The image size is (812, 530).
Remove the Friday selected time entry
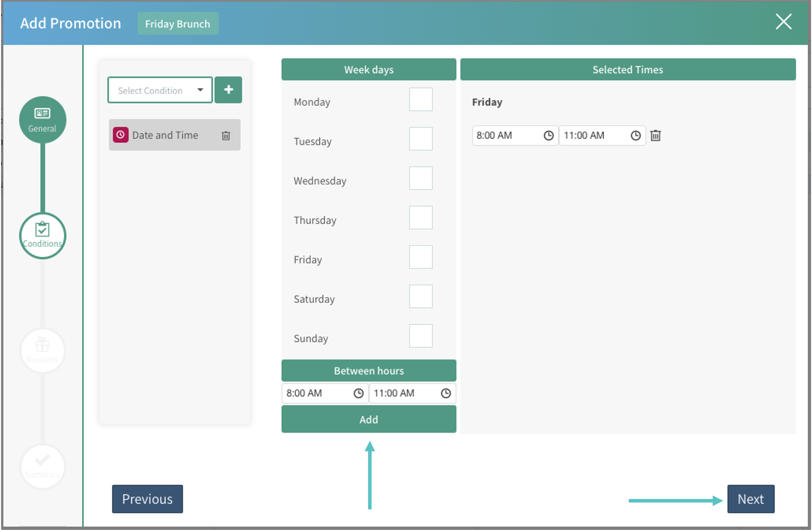tap(656, 136)
